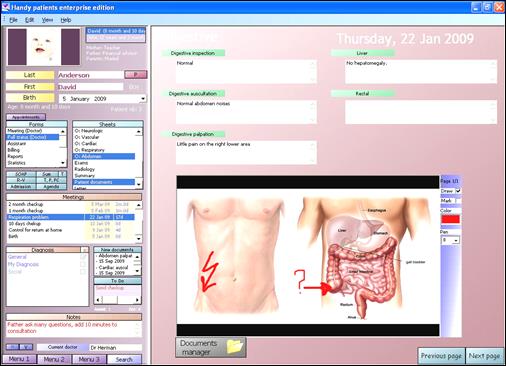Click the application icon in title bar

(x=6, y=7)
